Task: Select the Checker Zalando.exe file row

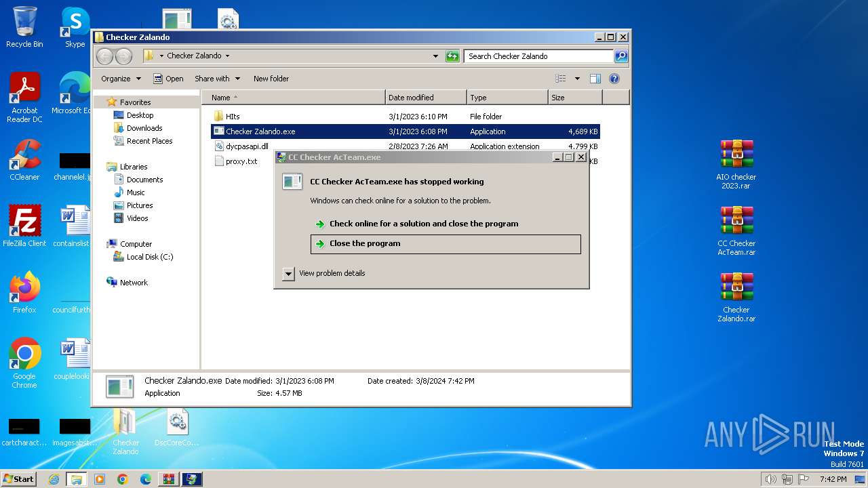Action: (406, 131)
